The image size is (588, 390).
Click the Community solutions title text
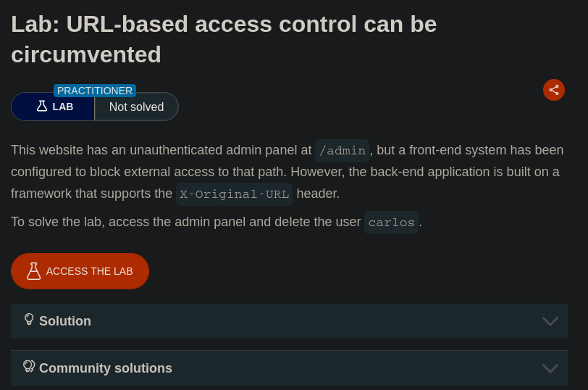point(106,368)
